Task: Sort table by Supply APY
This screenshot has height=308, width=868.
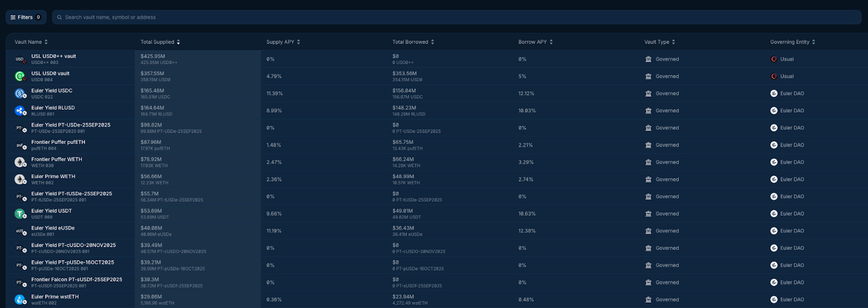Action: click(283, 42)
